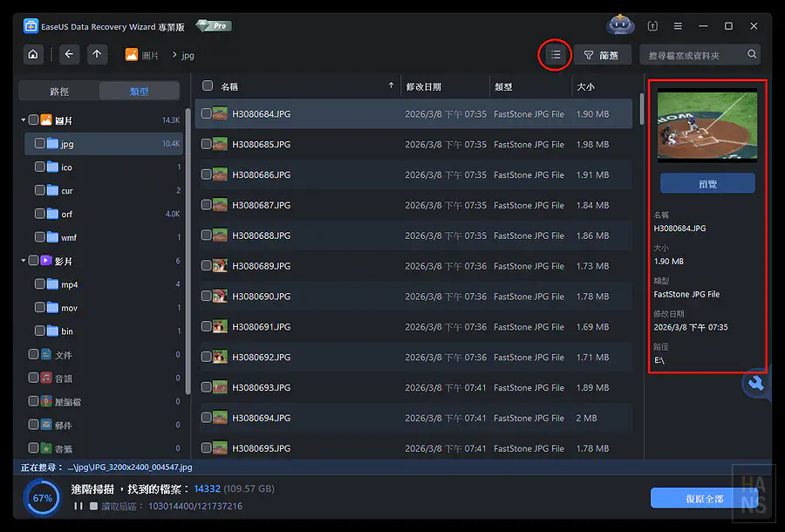Click the search files input field

click(693, 55)
